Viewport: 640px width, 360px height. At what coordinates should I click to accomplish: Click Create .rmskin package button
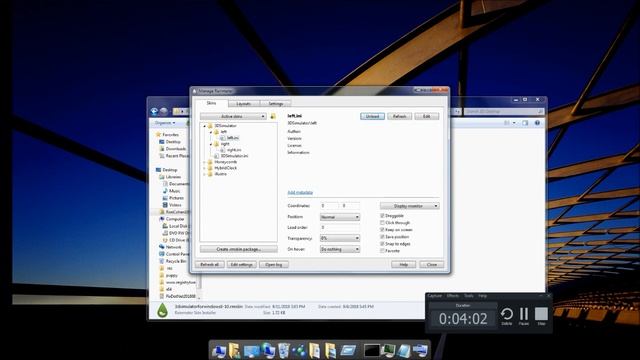point(239,249)
